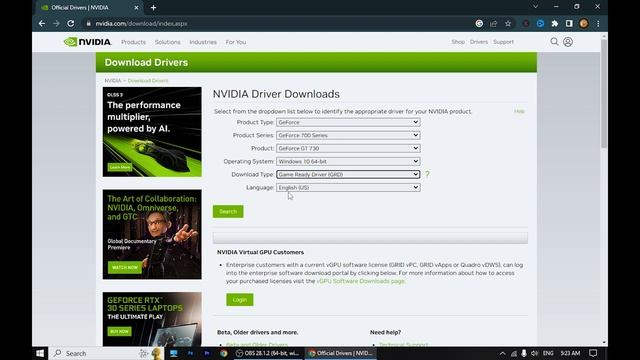Share this page via share icon

pos(493,24)
